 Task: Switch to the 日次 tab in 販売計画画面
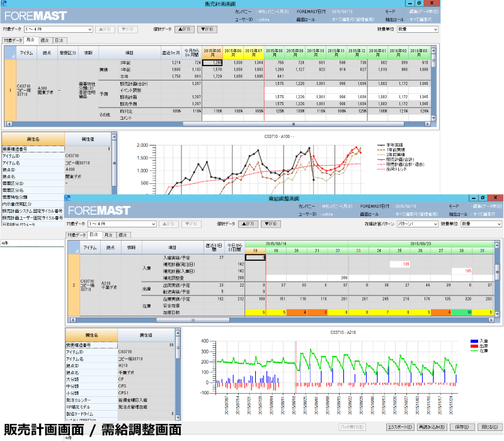60,40
